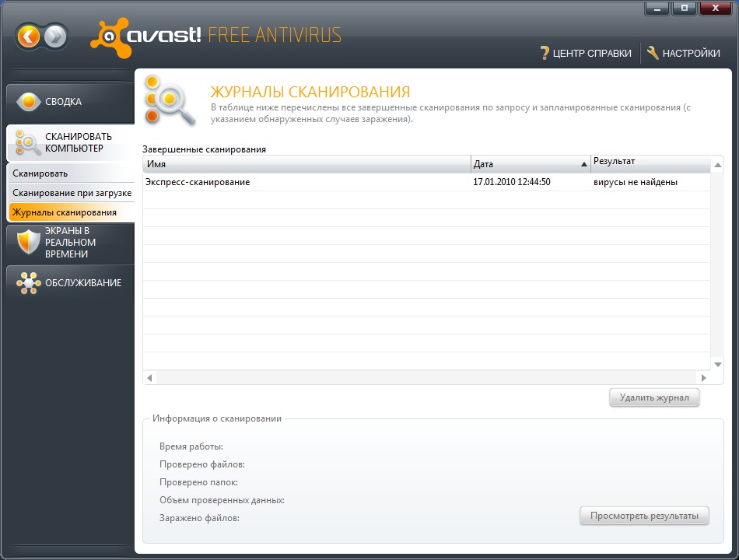
Task: Minimize the avast window
Action: tap(657, 8)
